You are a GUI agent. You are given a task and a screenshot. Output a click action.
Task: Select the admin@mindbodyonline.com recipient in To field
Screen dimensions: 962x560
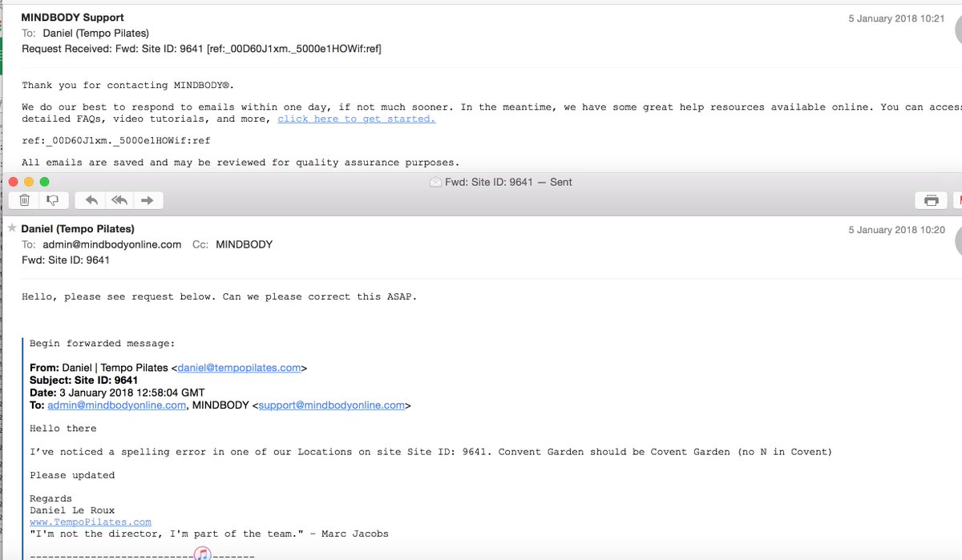point(112,244)
